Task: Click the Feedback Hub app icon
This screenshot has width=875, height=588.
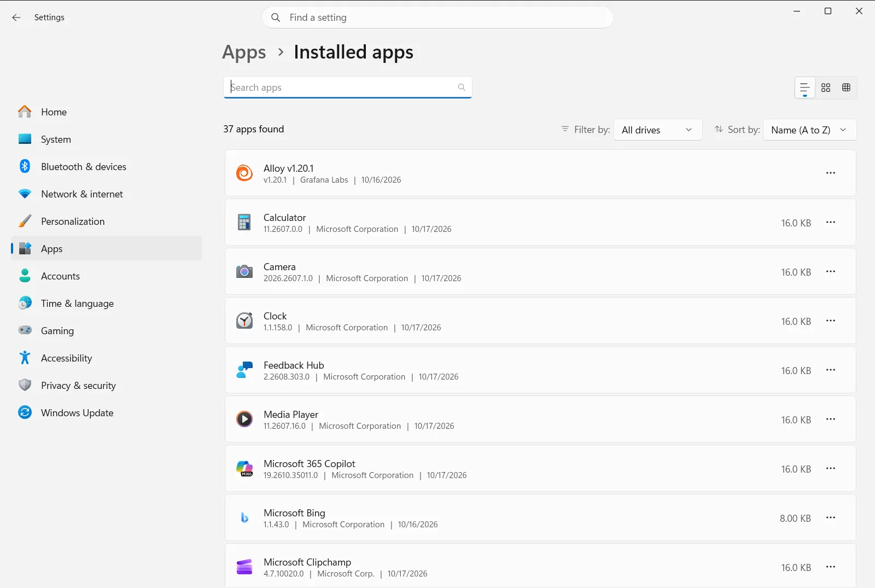Action: tap(244, 370)
